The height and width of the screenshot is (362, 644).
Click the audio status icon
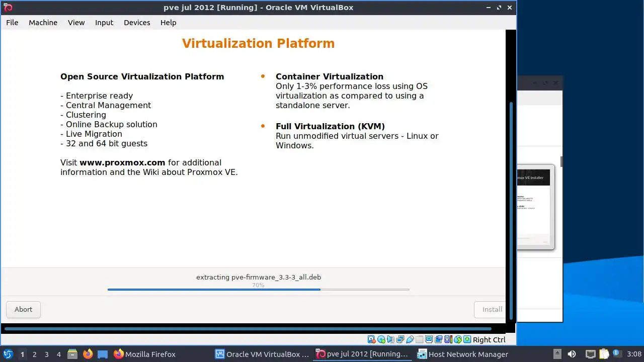coord(390,339)
